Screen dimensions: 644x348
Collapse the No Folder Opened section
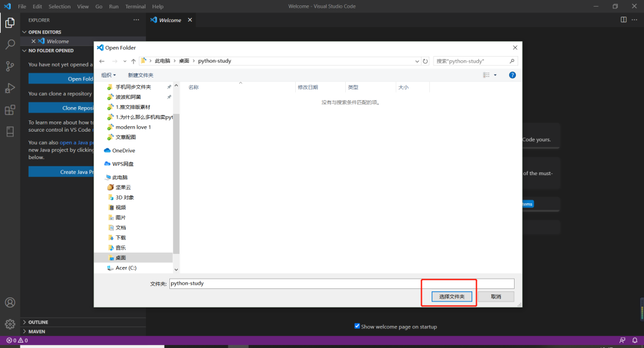(24, 51)
